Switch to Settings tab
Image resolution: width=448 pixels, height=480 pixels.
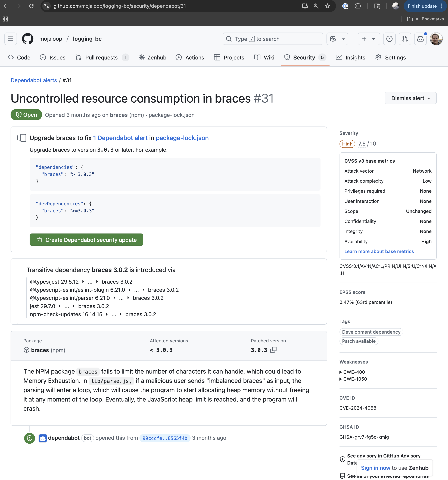[x=390, y=58]
